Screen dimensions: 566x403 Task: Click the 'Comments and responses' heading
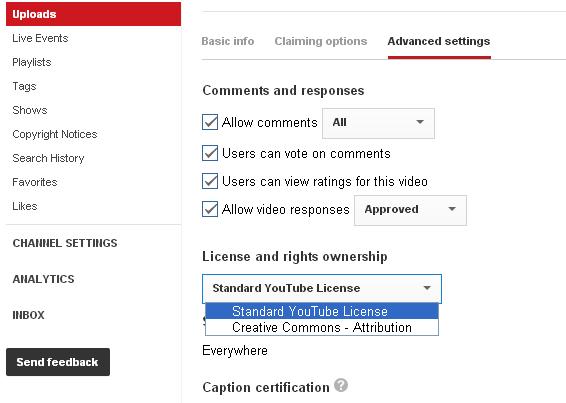click(283, 90)
